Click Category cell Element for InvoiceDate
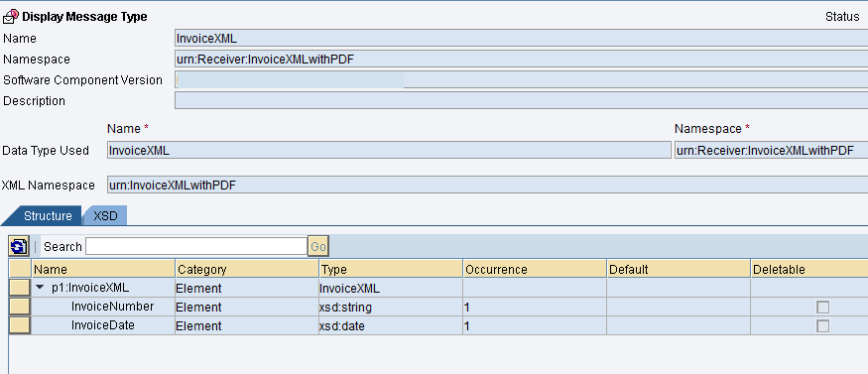The height and width of the screenshot is (374, 868). [x=247, y=325]
